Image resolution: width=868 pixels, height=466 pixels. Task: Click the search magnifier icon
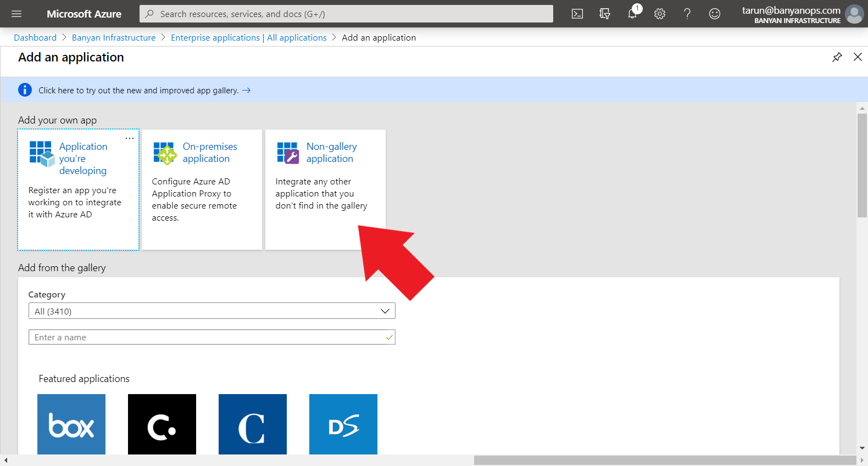149,14
